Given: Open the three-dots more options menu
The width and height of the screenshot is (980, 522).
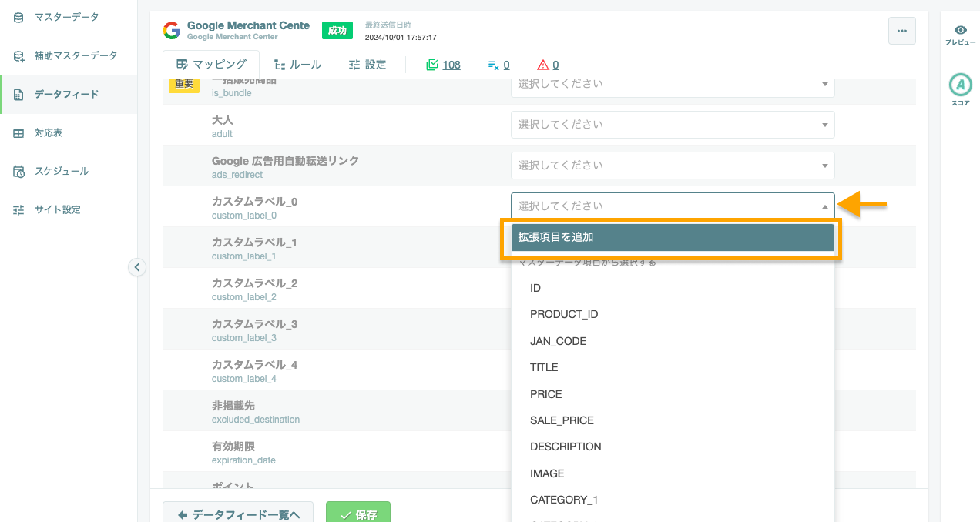Looking at the screenshot, I should click(x=902, y=31).
